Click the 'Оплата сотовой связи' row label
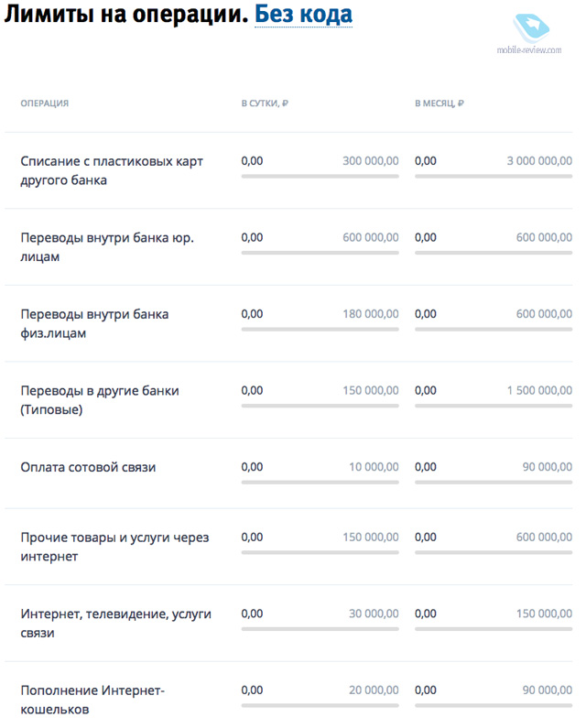586x728 pixels. 88,467
